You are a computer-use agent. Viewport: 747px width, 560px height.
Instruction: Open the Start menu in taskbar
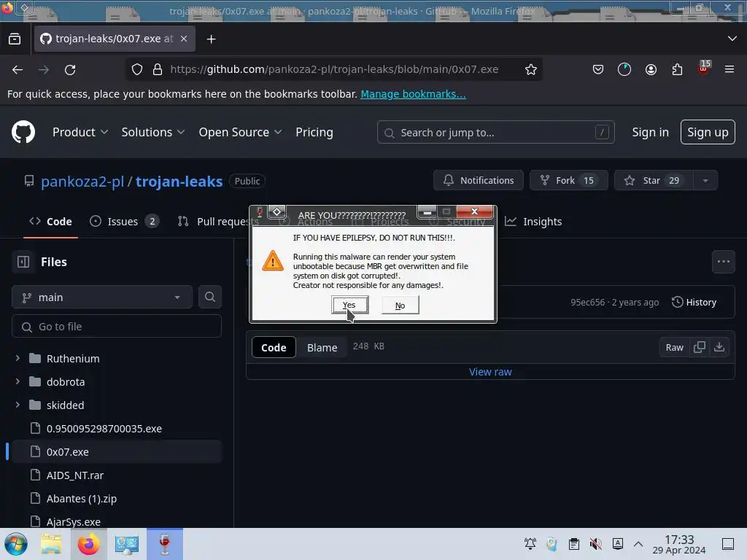(x=16, y=544)
